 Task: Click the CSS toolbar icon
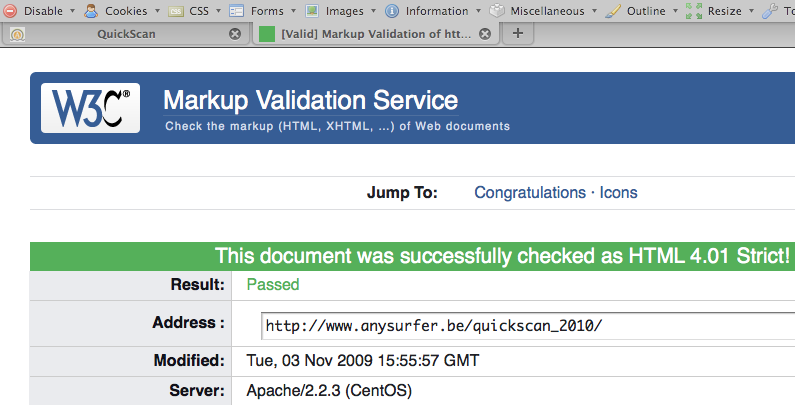click(176, 11)
